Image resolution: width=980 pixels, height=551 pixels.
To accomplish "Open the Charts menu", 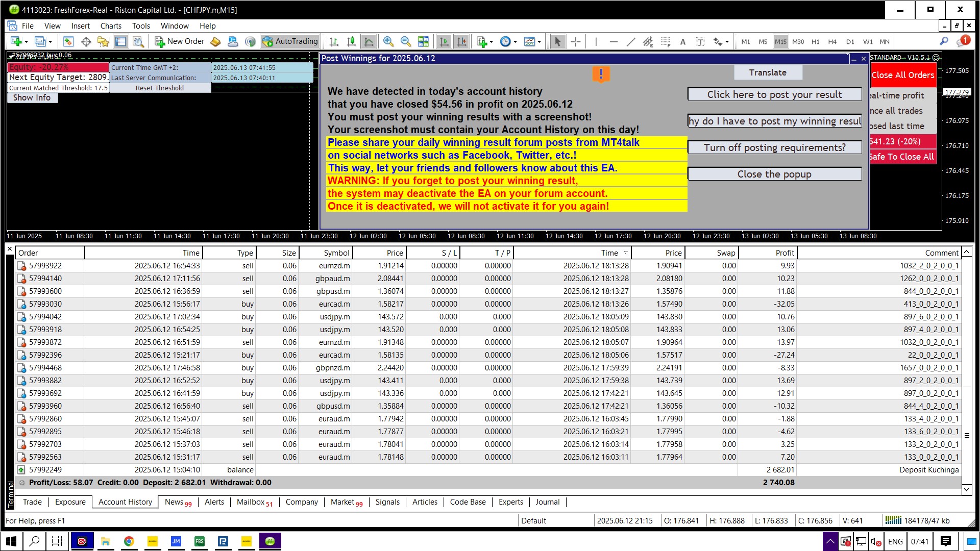I will (110, 26).
